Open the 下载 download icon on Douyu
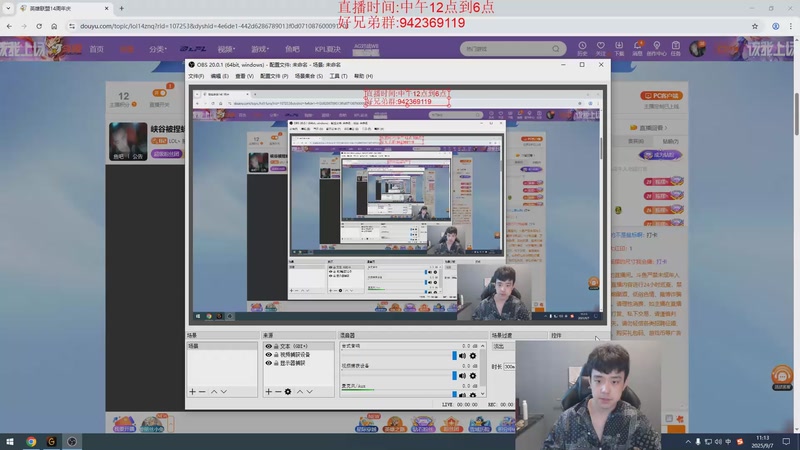This screenshot has height=450, width=800. pos(619,48)
